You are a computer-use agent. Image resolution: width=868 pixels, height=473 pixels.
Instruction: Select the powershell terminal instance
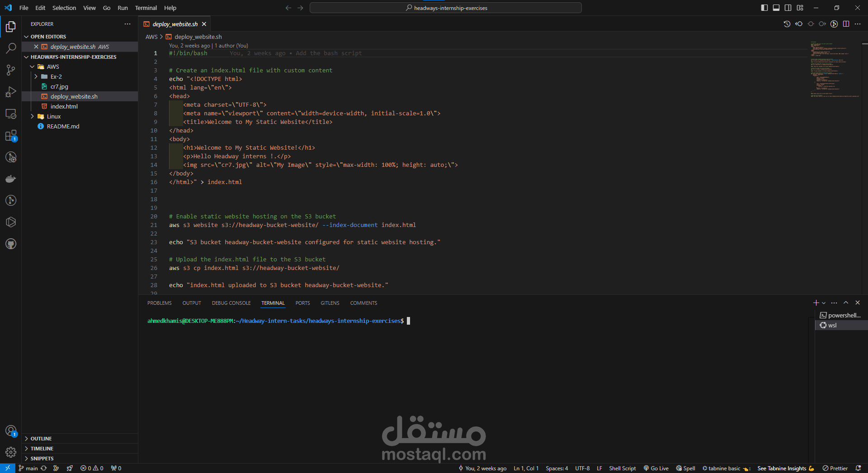point(841,315)
